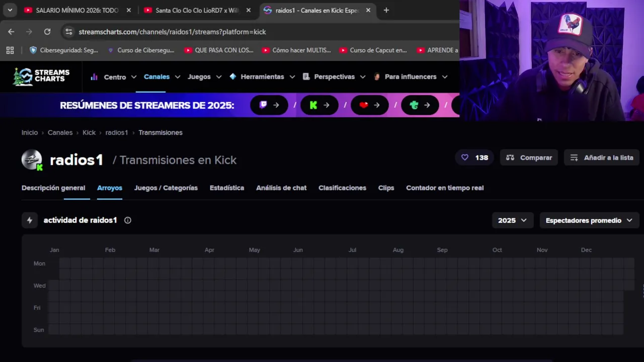Switch to Santa Clo Clo Clo tab

(x=197, y=10)
